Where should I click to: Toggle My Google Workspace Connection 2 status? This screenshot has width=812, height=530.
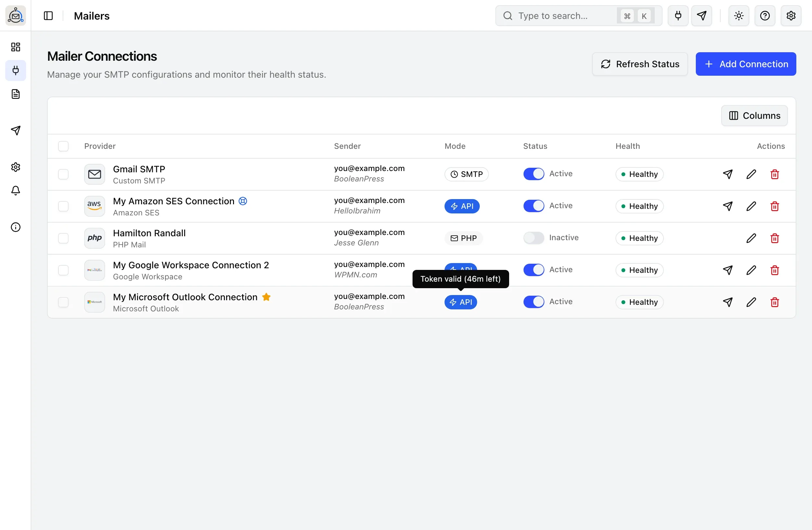(534, 270)
